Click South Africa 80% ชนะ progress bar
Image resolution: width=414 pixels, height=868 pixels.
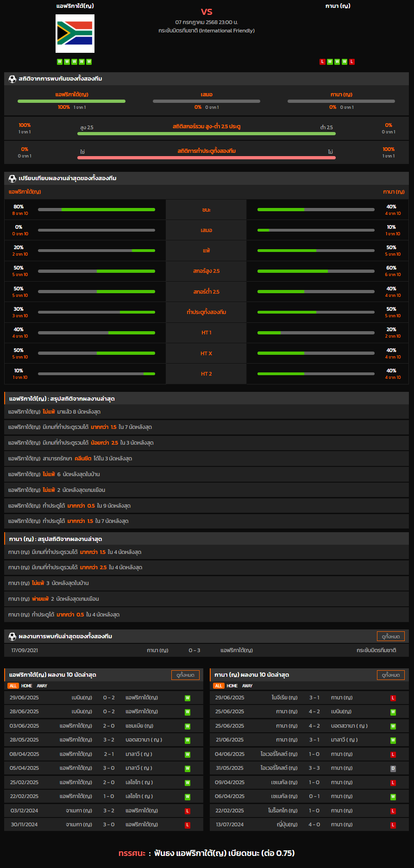(96, 210)
